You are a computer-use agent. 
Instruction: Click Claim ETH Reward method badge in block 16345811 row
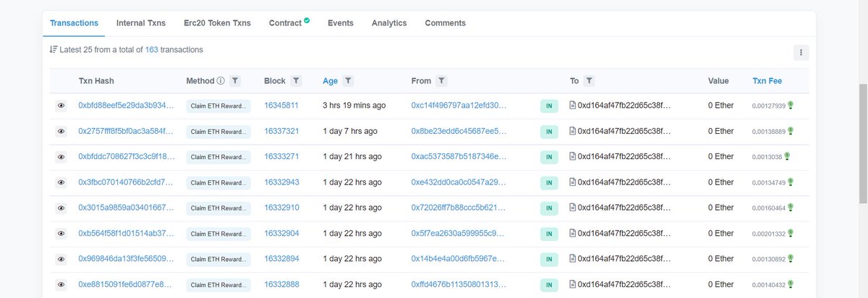[x=218, y=106]
